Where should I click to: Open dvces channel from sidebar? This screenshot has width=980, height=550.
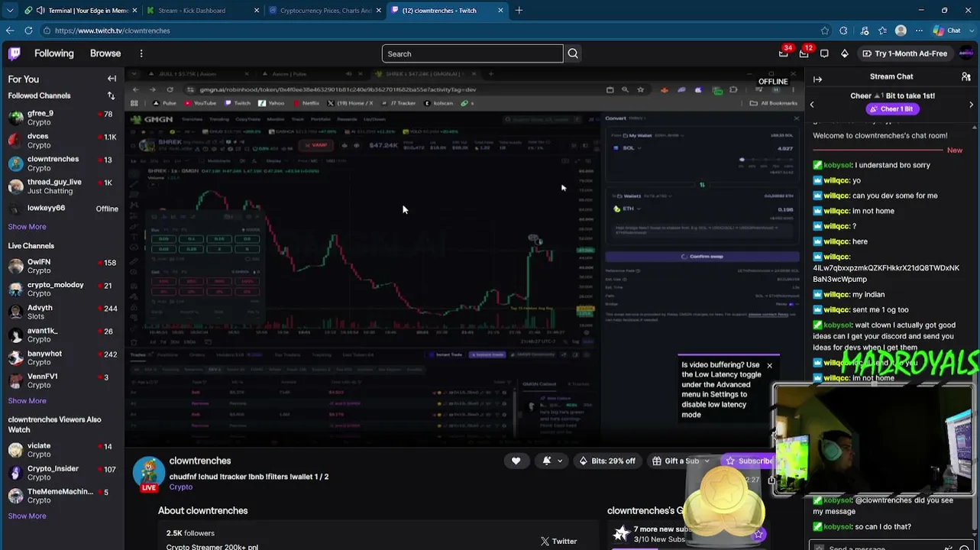pos(61,141)
